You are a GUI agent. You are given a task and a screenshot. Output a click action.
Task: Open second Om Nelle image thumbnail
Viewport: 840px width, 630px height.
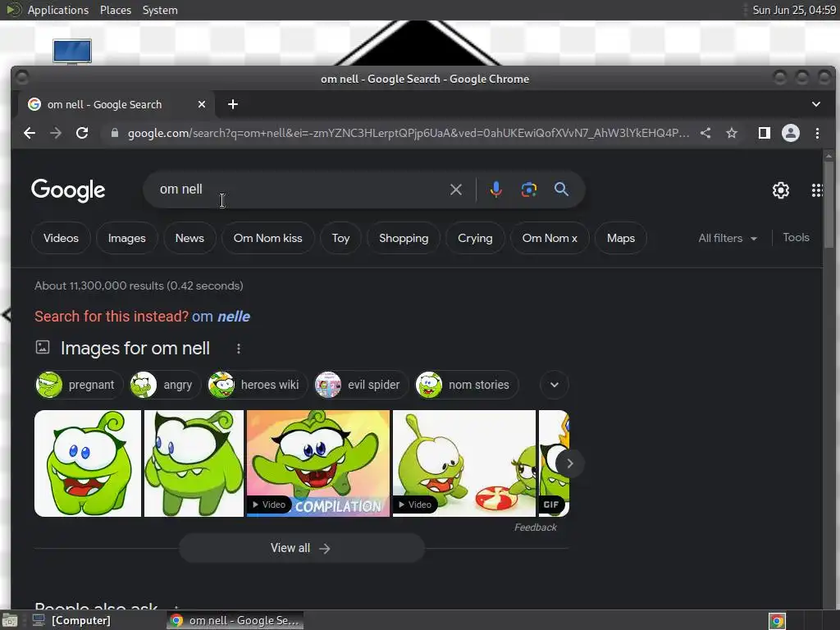194,463
